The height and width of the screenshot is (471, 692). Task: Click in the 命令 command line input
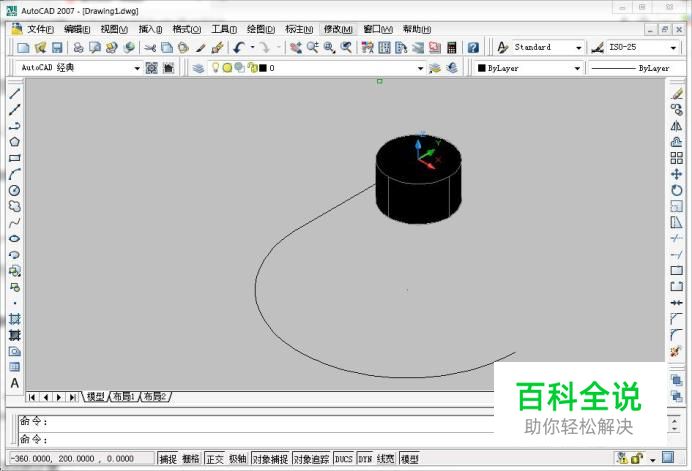point(256,440)
